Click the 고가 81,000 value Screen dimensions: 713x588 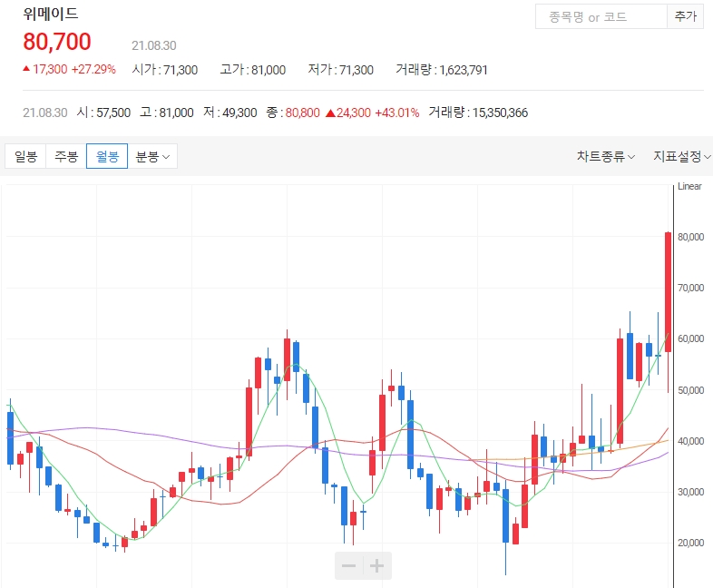253,70
